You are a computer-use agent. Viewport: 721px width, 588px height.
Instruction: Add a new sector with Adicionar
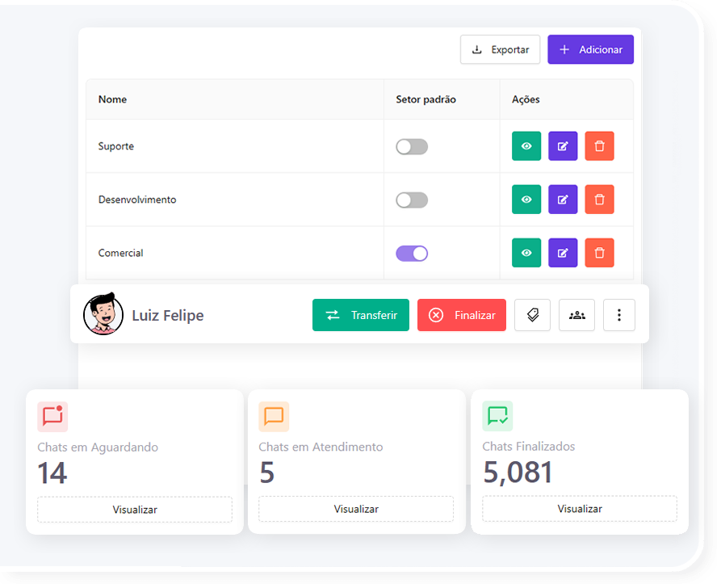(x=590, y=49)
